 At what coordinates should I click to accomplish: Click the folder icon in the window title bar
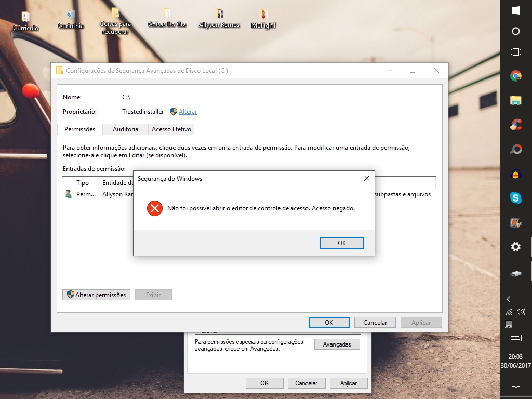click(x=59, y=70)
